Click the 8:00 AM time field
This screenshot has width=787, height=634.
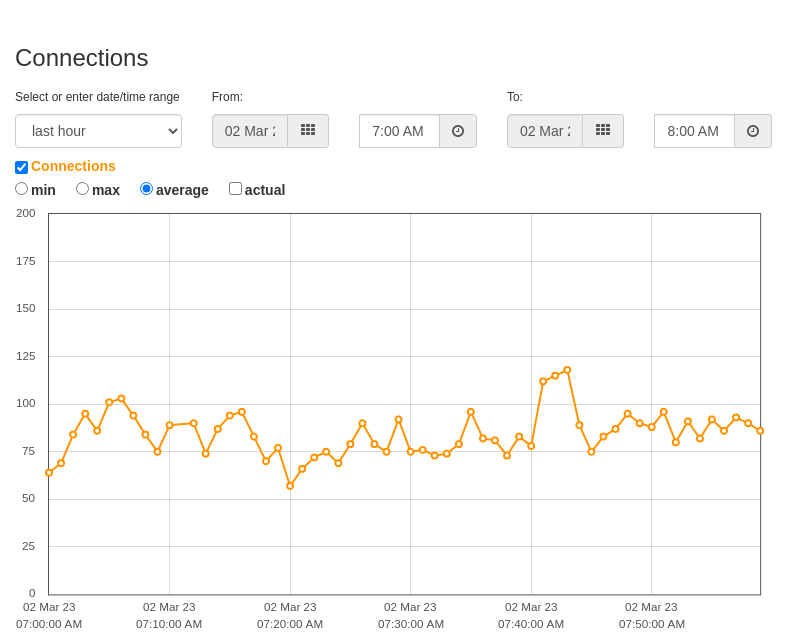695,131
